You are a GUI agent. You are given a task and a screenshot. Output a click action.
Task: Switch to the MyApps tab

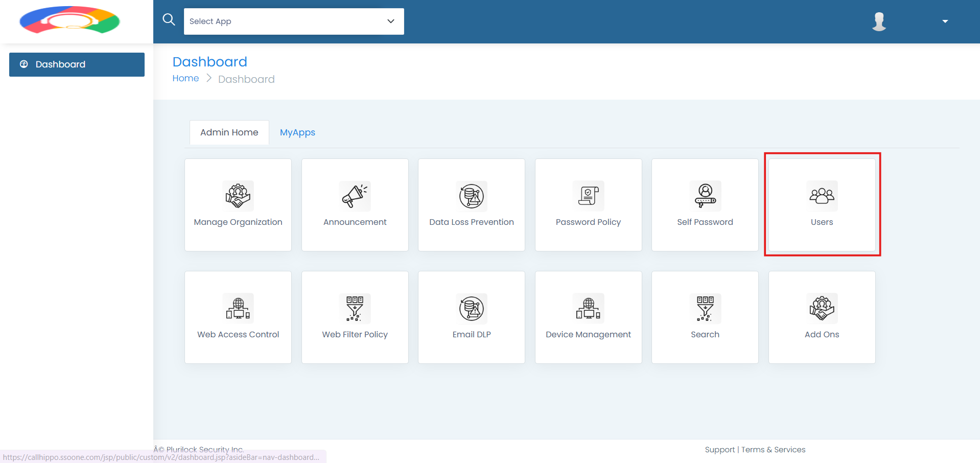[297, 132]
